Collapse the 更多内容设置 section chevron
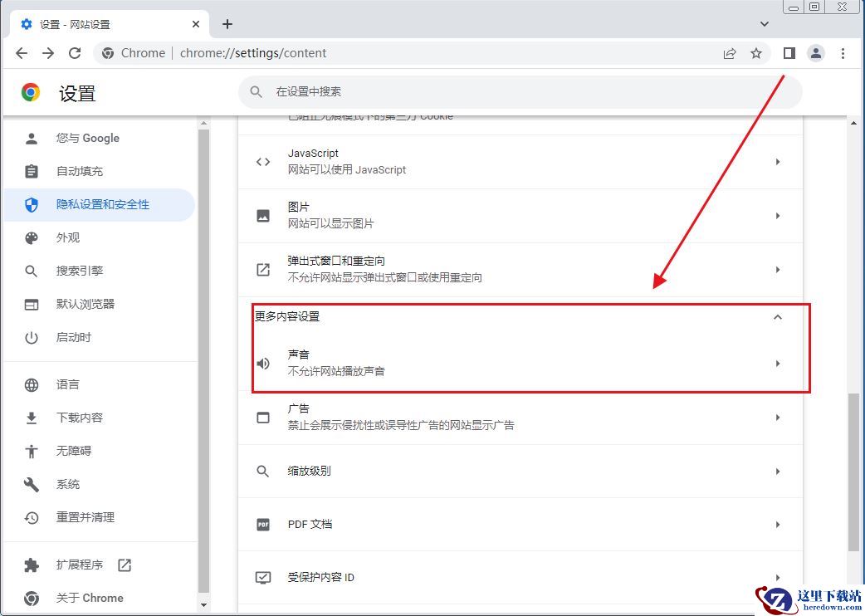The height and width of the screenshot is (616, 865). coord(778,317)
